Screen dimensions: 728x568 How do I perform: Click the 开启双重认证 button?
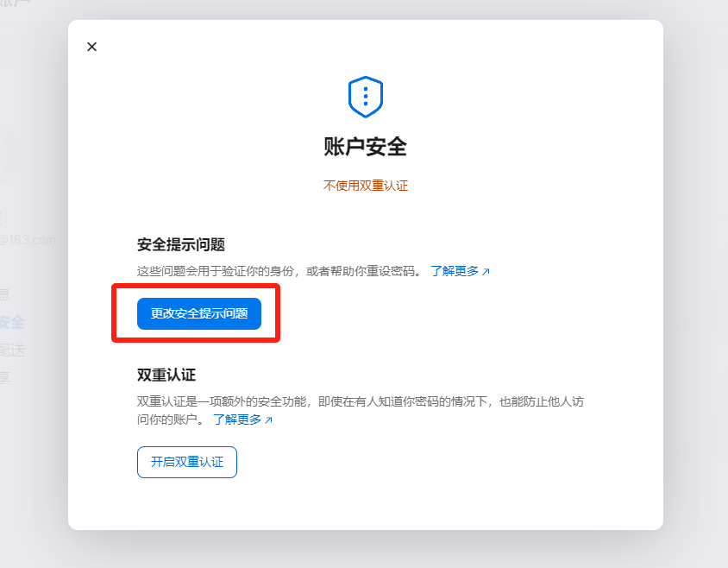pyautogui.click(x=187, y=462)
